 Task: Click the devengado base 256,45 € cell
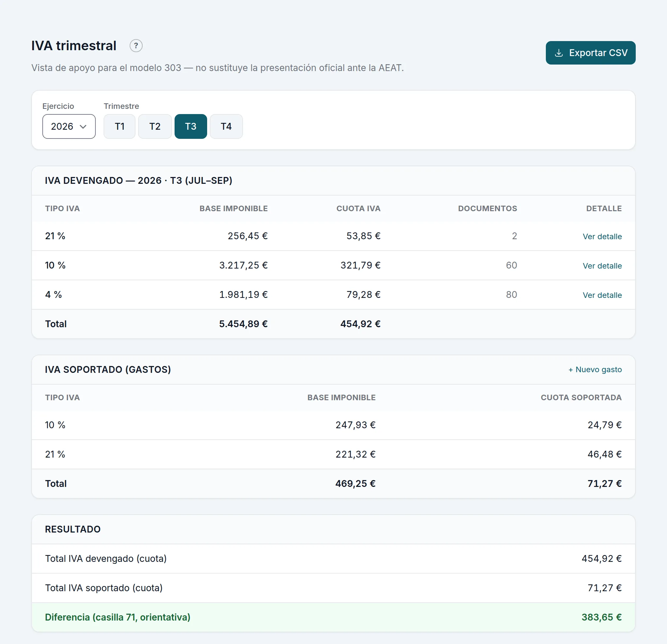click(x=248, y=236)
